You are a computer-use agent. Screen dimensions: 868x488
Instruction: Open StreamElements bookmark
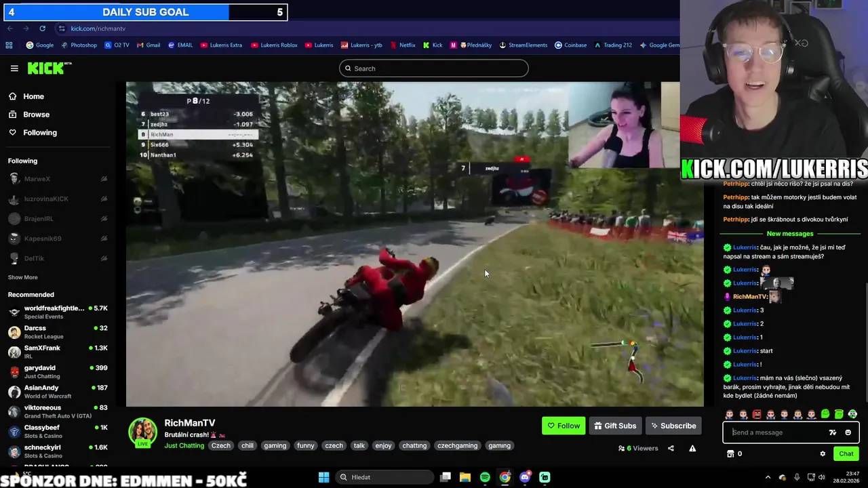click(524, 45)
